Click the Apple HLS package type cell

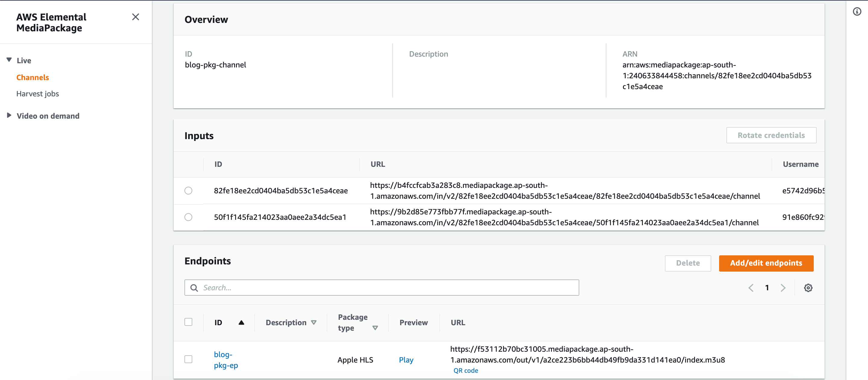click(355, 360)
